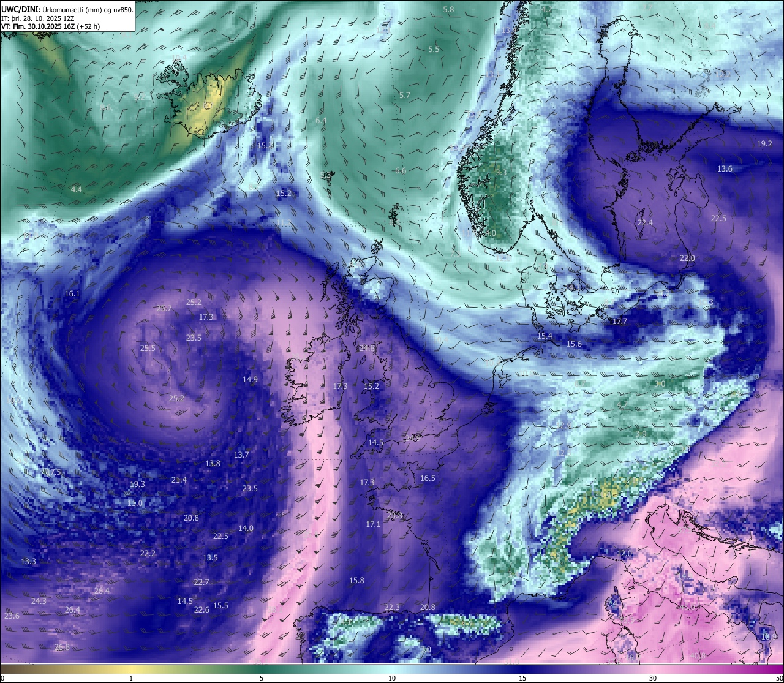Click the 14.0 value label
Viewport: 784px width, 683px height.
pyautogui.click(x=246, y=529)
